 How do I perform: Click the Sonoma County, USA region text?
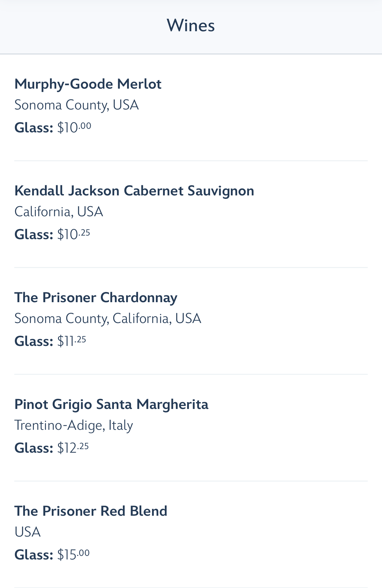pos(76,105)
